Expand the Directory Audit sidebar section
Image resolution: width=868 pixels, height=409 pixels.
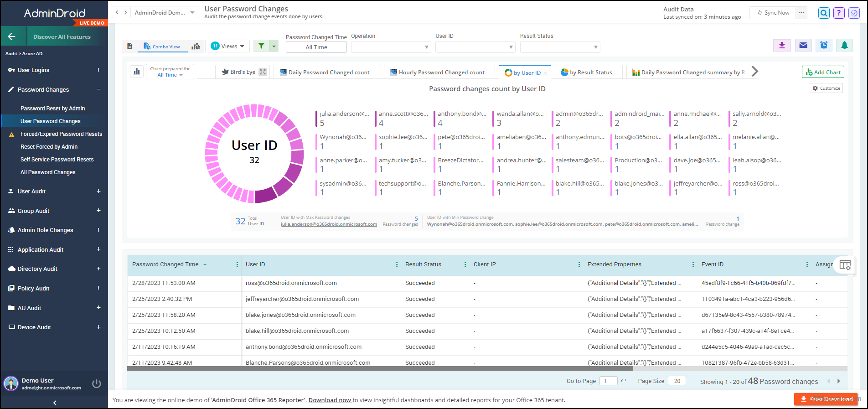[x=98, y=269]
